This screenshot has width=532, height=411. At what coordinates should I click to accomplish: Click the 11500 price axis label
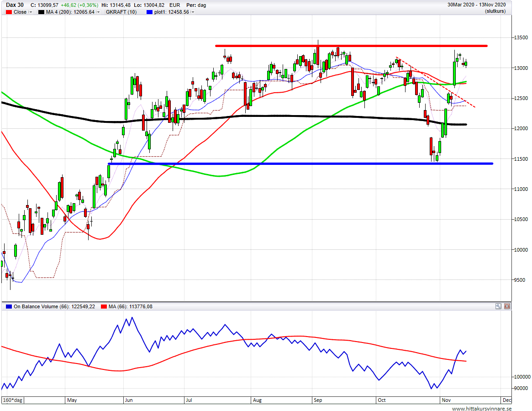(x=521, y=159)
